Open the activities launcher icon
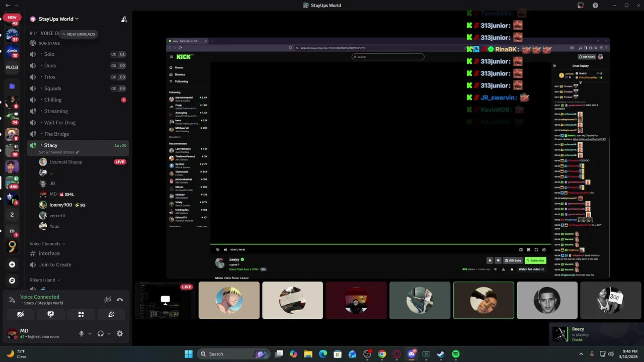The image size is (644, 362). (81, 314)
